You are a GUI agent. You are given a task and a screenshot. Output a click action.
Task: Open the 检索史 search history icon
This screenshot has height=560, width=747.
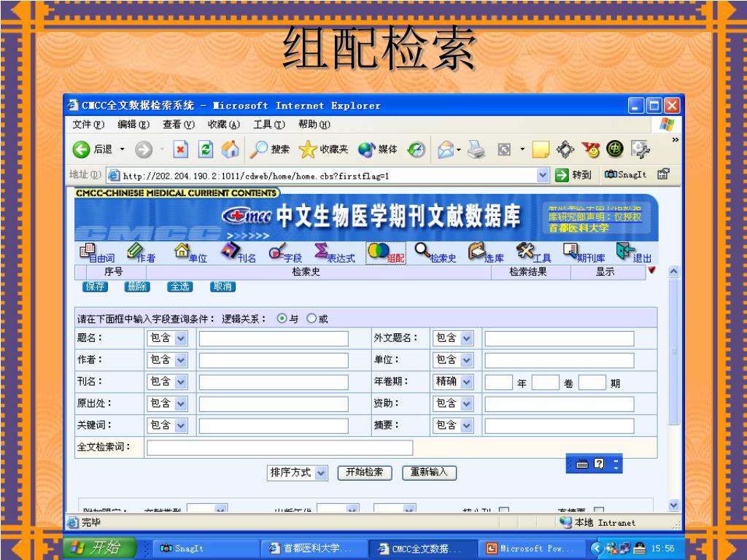click(x=435, y=253)
